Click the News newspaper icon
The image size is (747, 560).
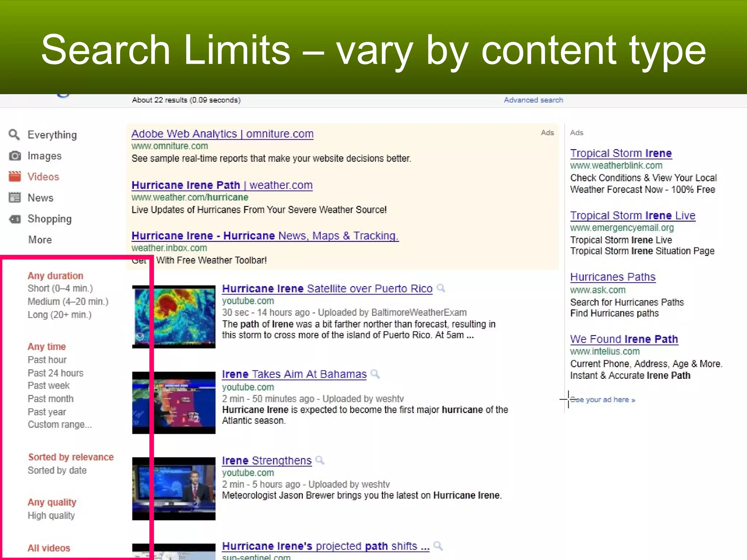[15, 198]
